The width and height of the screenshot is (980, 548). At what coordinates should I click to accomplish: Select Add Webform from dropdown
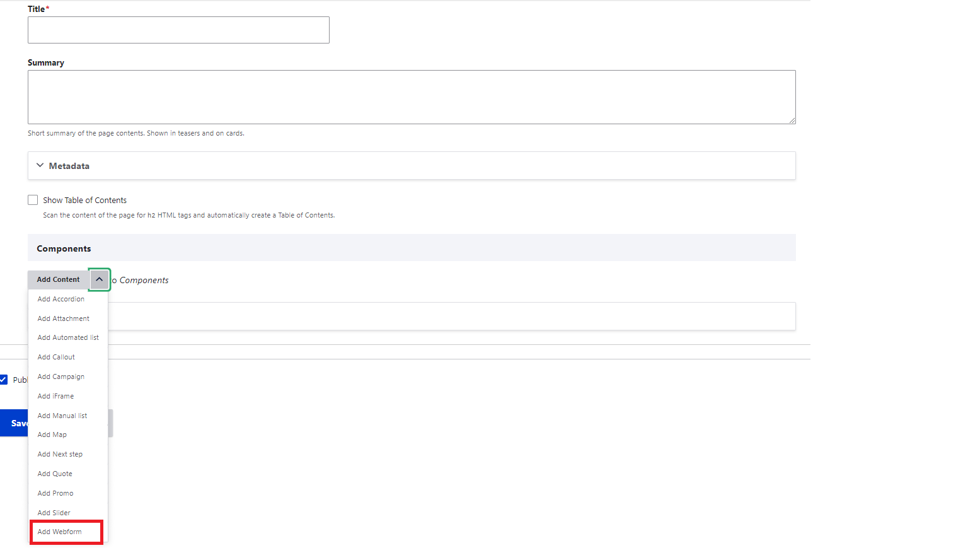(59, 532)
